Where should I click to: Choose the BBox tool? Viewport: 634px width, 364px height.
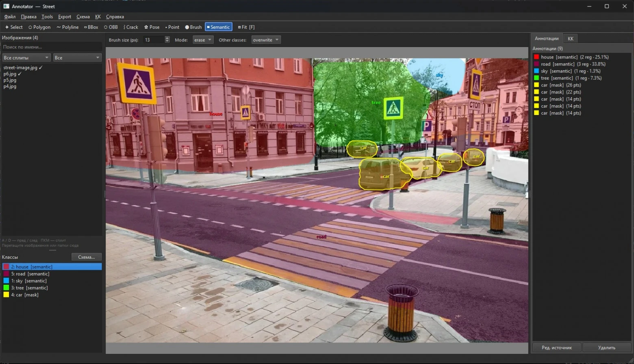(x=91, y=27)
